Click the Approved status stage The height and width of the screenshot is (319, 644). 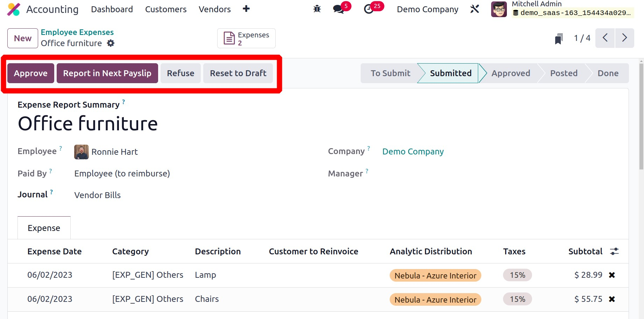coord(510,73)
